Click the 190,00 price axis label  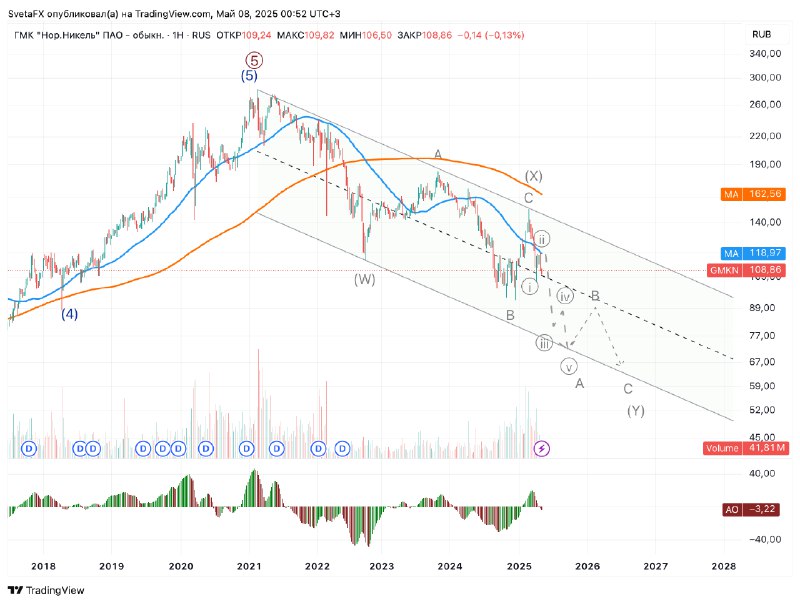pos(765,164)
